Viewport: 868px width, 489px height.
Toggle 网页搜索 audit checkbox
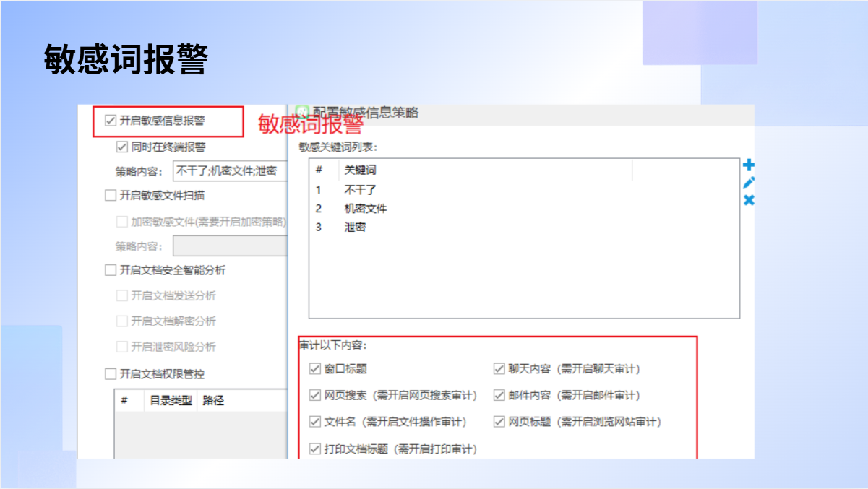(x=315, y=395)
